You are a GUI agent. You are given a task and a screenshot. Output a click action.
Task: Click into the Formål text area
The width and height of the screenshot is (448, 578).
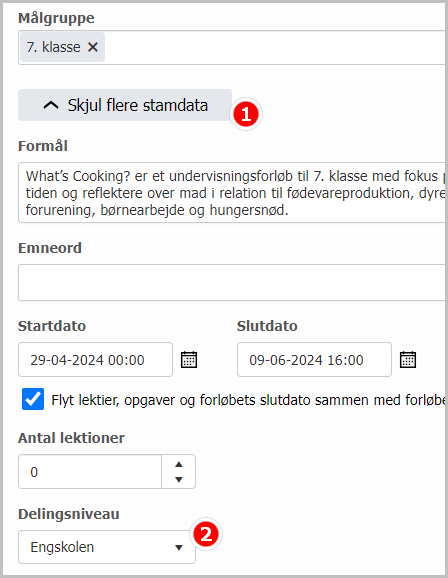(233, 192)
